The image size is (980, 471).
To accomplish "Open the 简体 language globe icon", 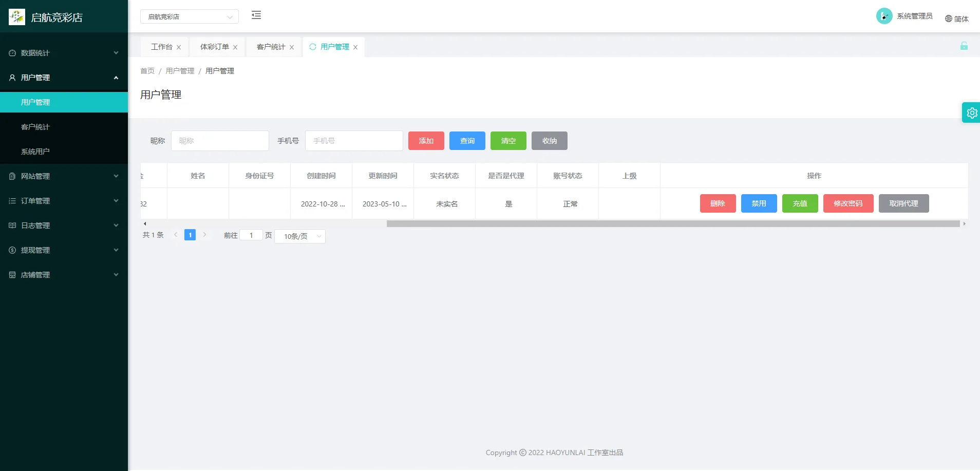I will tap(948, 18).
